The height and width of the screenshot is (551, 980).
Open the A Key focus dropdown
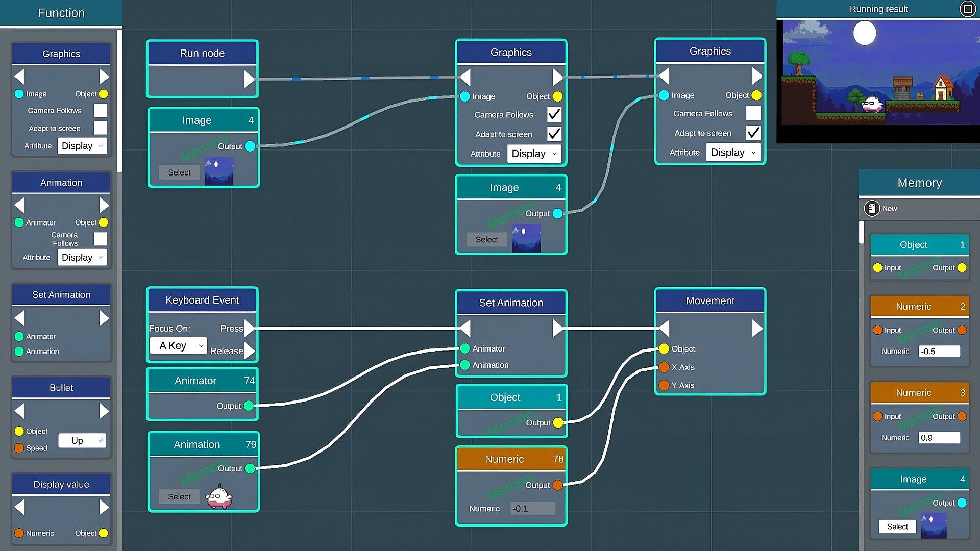pyautogui.click(x=178, y=345)
